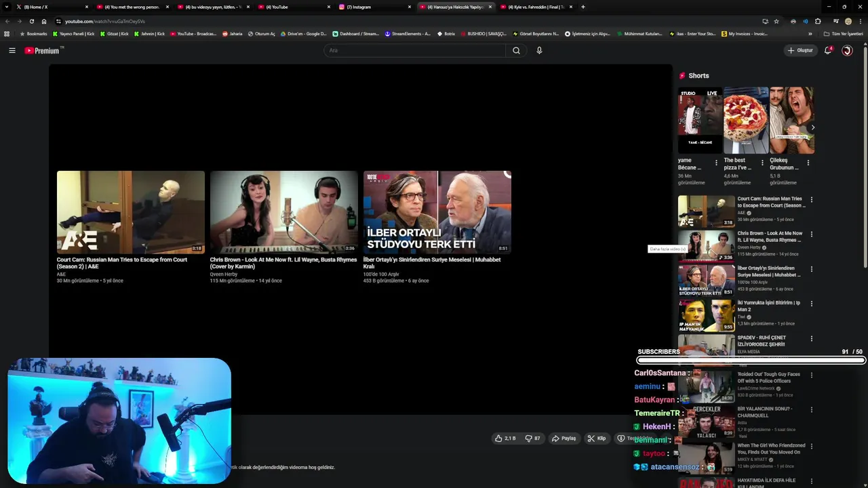Open 'Yayıncı Paneli | Kick' bookmark
The height and width of the screenshot is (488, 868).
coord(73,34)
